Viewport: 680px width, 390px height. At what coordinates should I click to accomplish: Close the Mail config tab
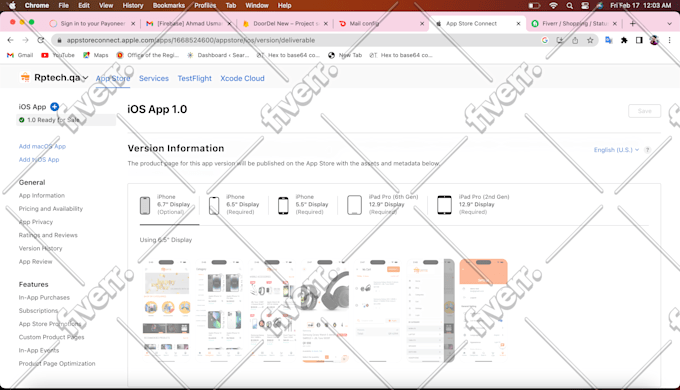[x=422, y=24]
